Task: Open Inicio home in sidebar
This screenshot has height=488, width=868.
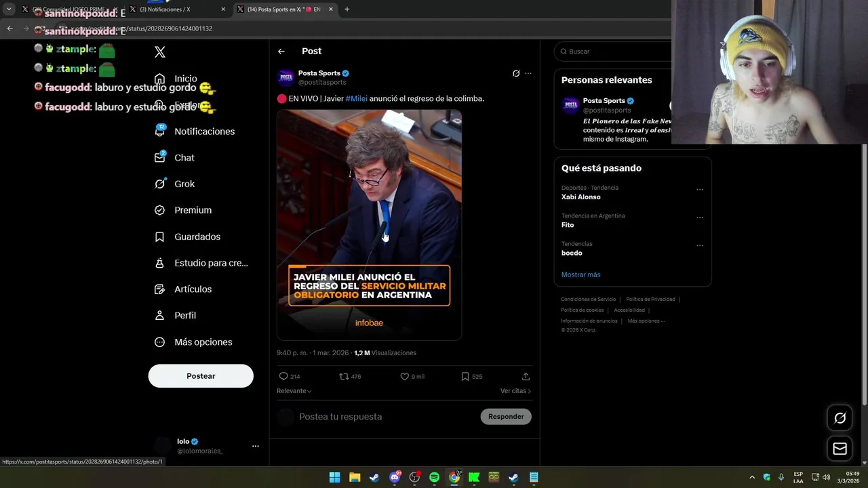Action: (185, 79)
